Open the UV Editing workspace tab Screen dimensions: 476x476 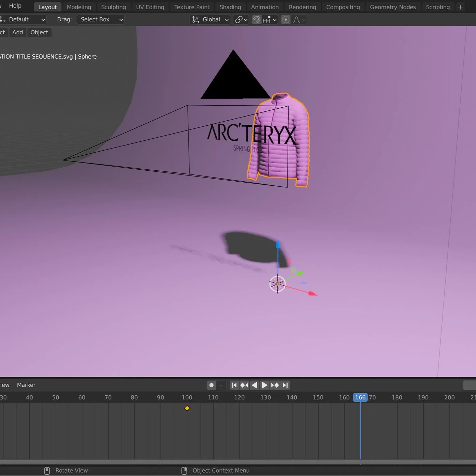click(150, 7)
